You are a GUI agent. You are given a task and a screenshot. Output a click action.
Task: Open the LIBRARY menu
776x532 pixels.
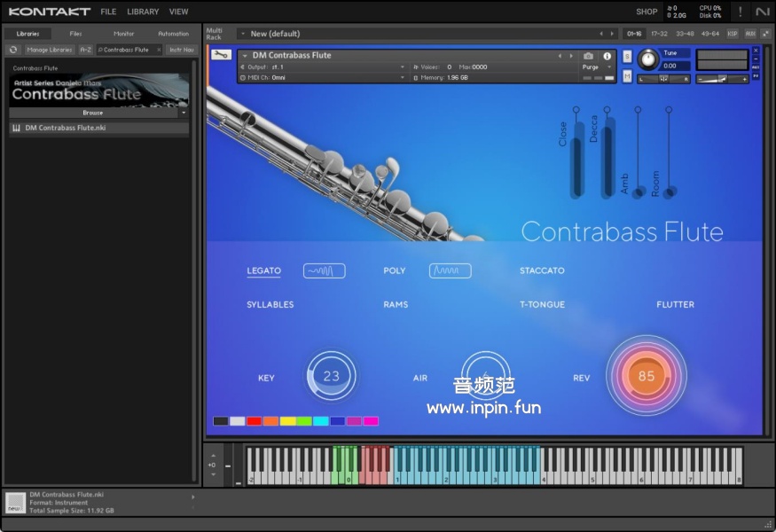(143, 12)
